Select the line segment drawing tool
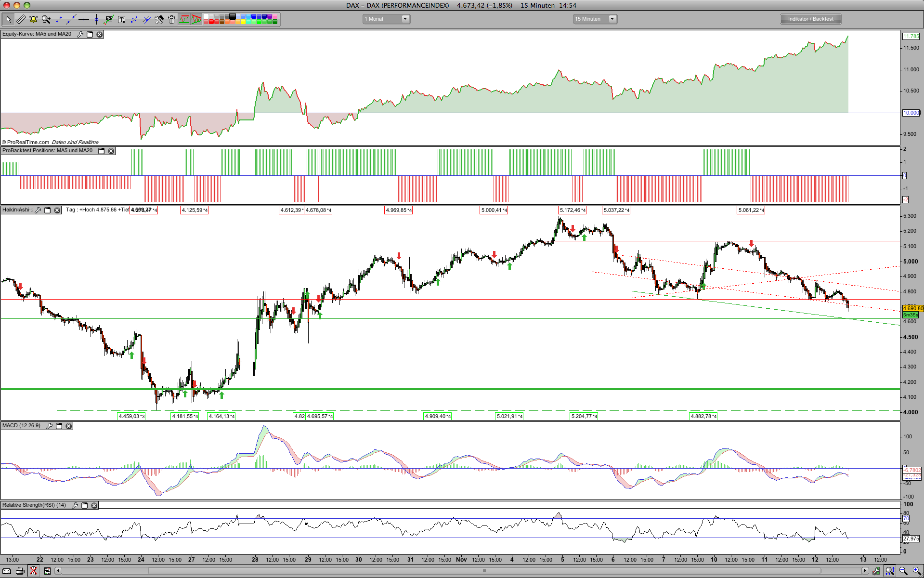Screen dimensions: 924x578 coord(59,19)
